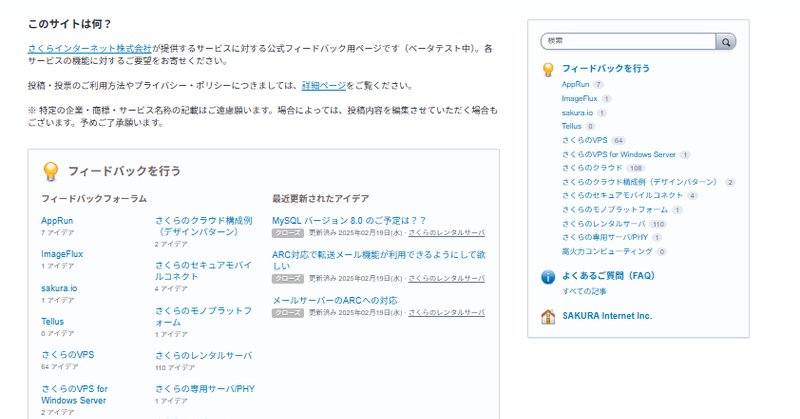Open sidebar さくらのセキュアモバイルコネクト

pyautogui.click(x=622, y=195)
